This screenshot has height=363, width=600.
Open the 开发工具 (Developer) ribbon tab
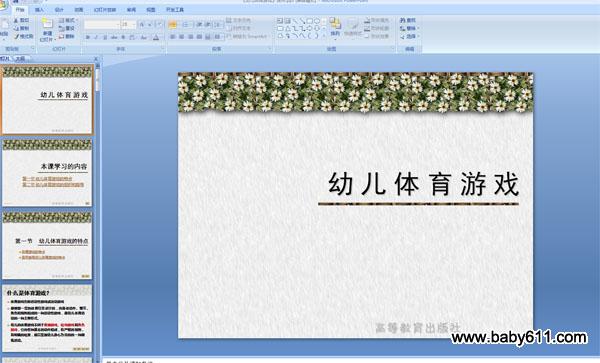(175, 10)
